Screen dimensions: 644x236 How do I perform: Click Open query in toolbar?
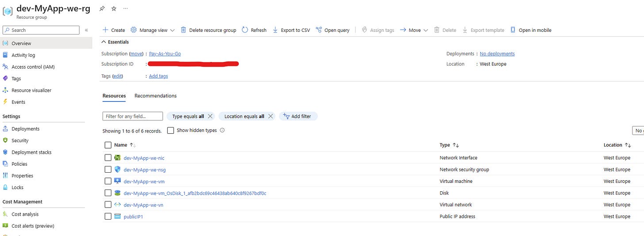[333, 30]
